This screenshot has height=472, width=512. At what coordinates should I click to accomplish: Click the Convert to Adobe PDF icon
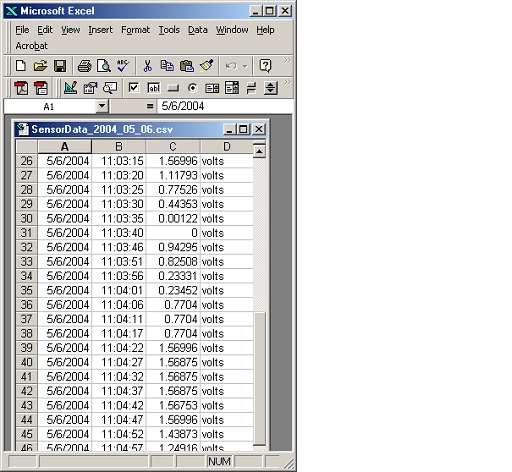click(21, 88)
